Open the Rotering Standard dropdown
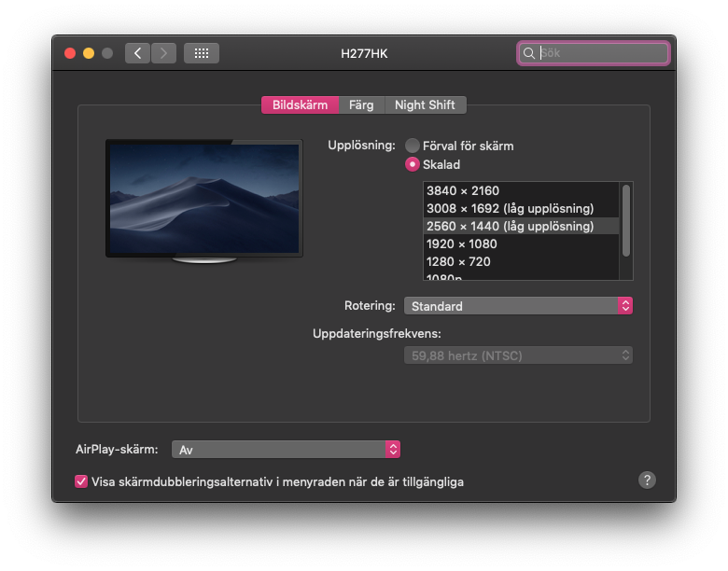This screenshot has width=728, height=571. 518,306
